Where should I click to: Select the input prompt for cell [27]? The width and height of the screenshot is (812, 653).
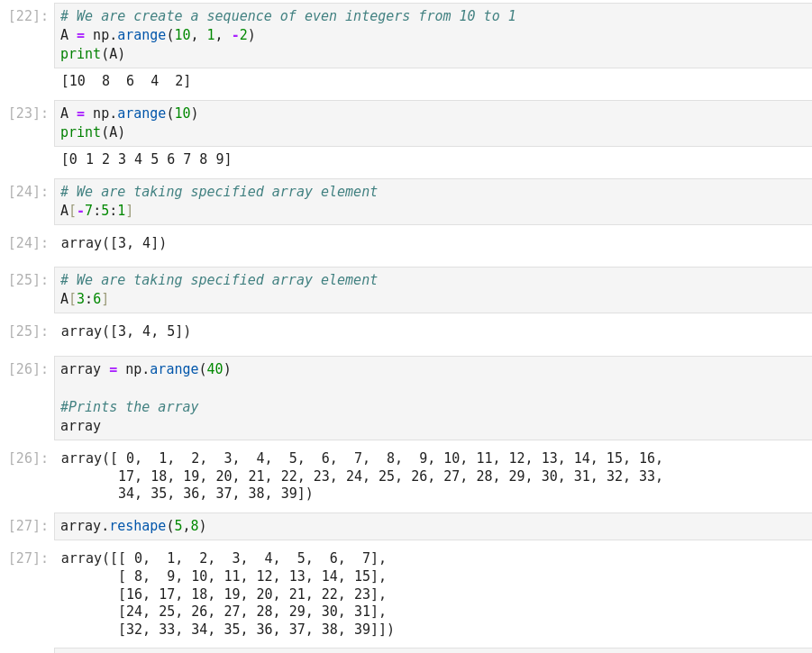click(x=28, y=526)
